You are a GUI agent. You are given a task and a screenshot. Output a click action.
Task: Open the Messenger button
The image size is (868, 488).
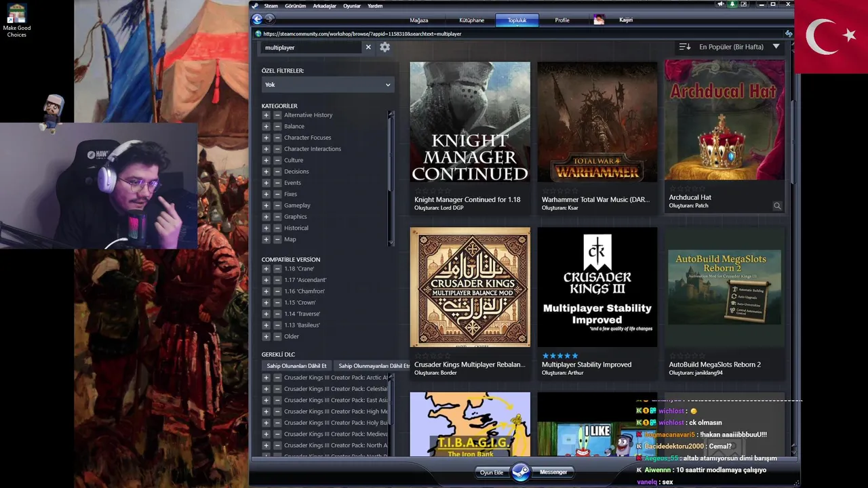[553, 472]
